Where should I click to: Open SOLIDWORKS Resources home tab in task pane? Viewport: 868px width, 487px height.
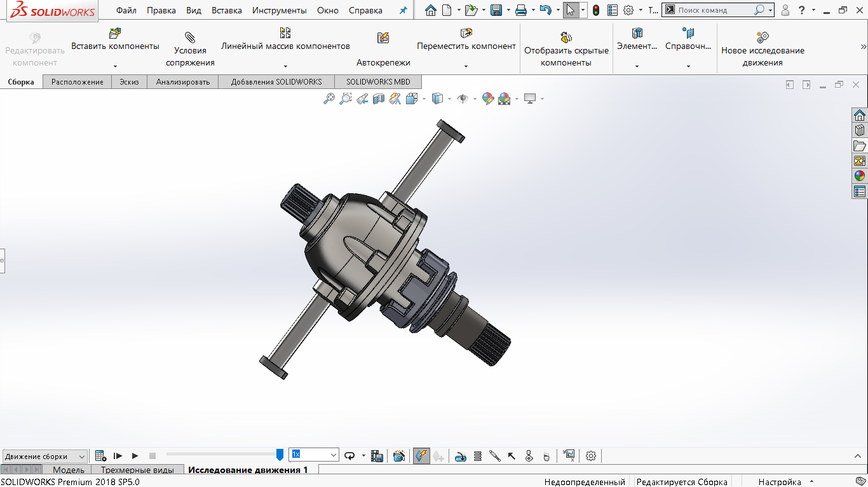click(860, 115)
